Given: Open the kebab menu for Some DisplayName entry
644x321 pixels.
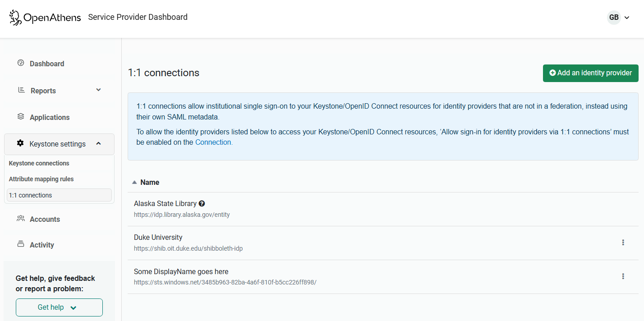Looking at the screenshot, I should click(x=623, y=276).
